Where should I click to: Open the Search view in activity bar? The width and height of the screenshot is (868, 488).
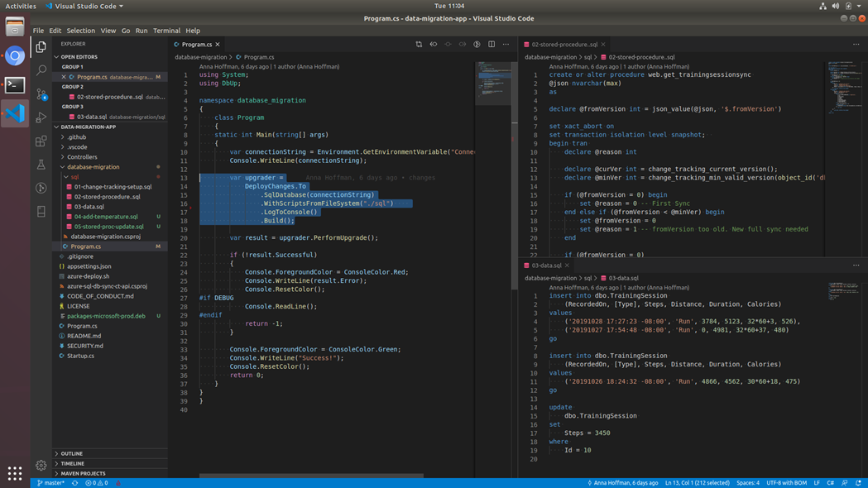point(41,71)
